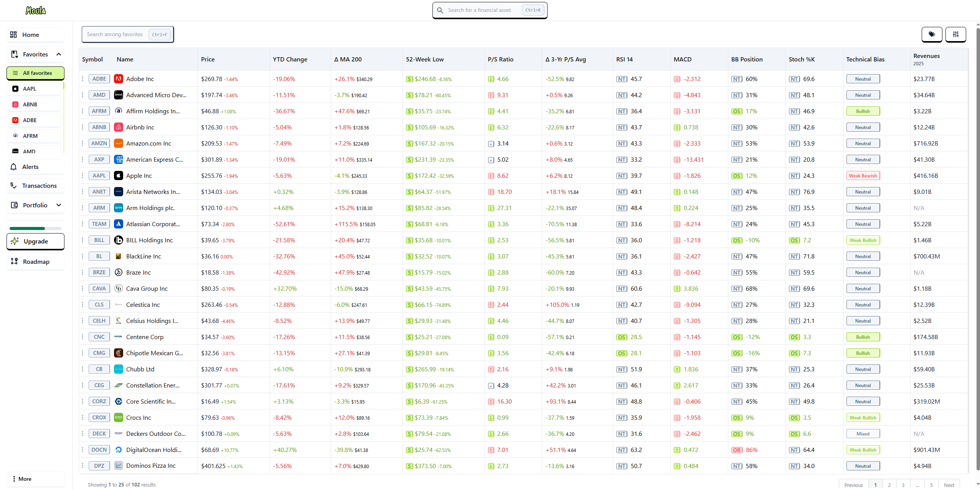980x490 pixels.
Task: Open the More menu in sidebar
Action: click(x=35, y=479)
